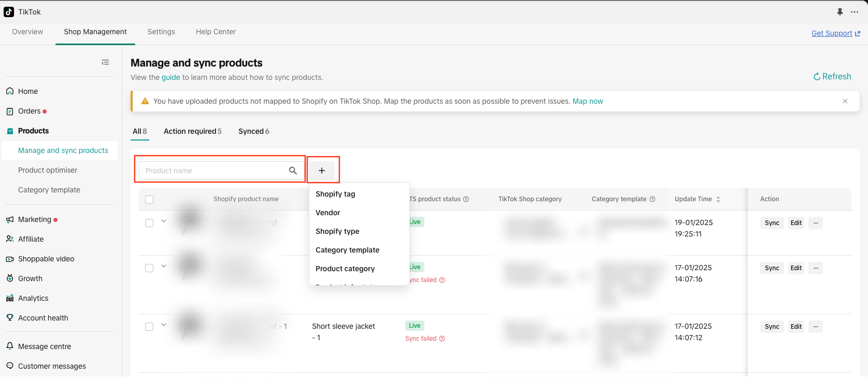Click the Map now link in warning
The height and width of the screenshot is (391, 868).
[588, 101]
